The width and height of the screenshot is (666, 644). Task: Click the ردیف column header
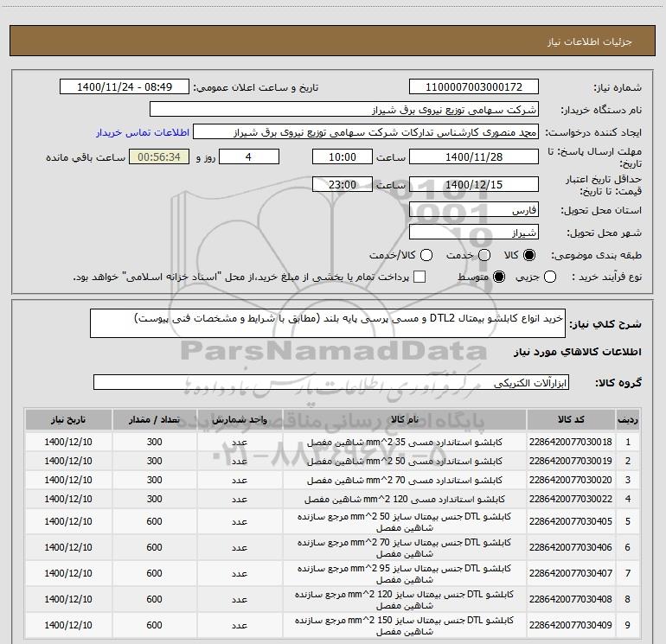(x=628, y=420)
